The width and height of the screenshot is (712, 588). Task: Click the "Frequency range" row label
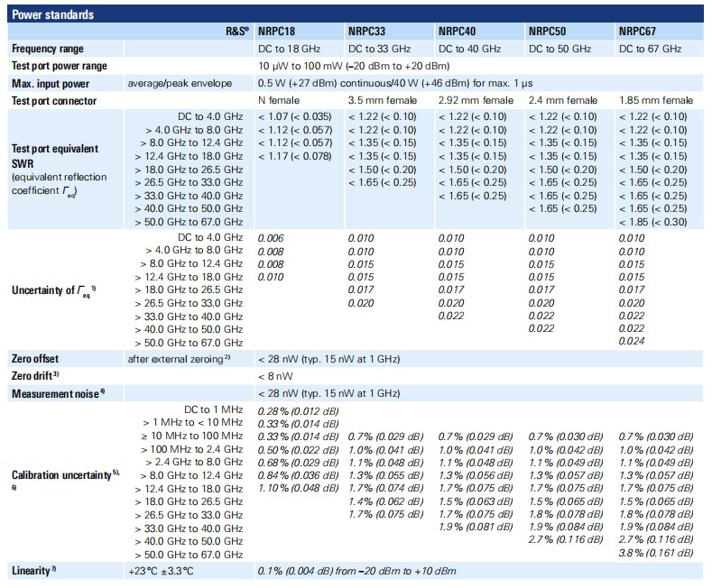click(48, 49)
